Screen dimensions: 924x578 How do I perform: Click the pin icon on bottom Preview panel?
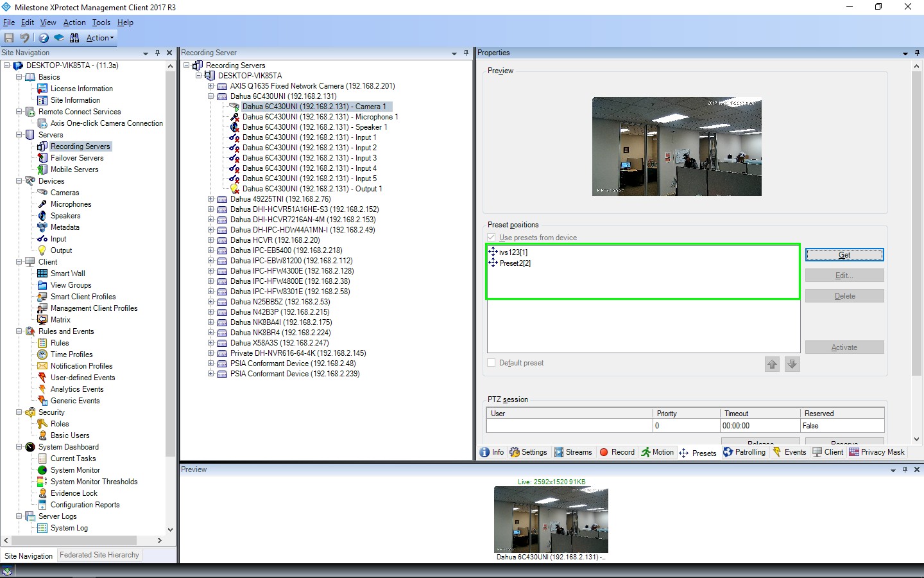click(x=905, y=469)
